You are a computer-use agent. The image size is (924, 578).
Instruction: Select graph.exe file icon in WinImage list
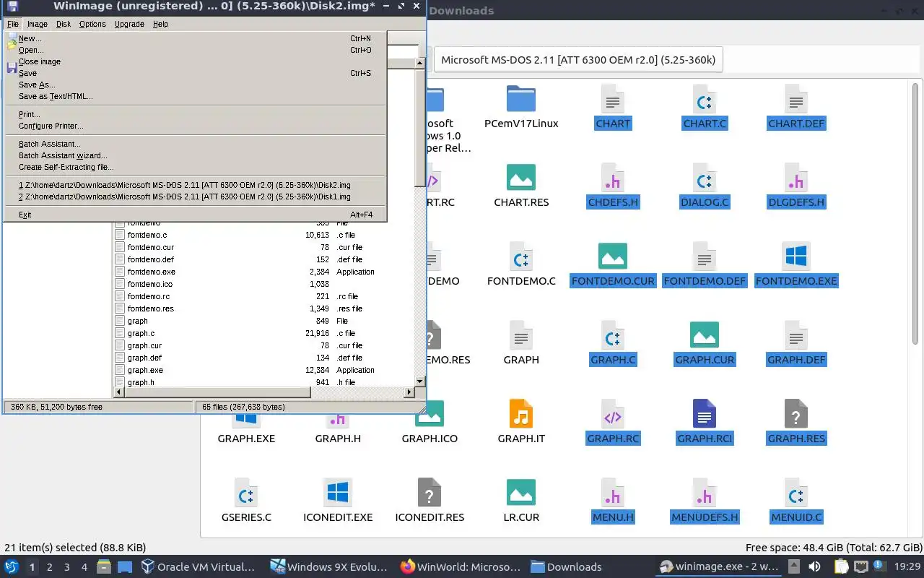(120, 370)
